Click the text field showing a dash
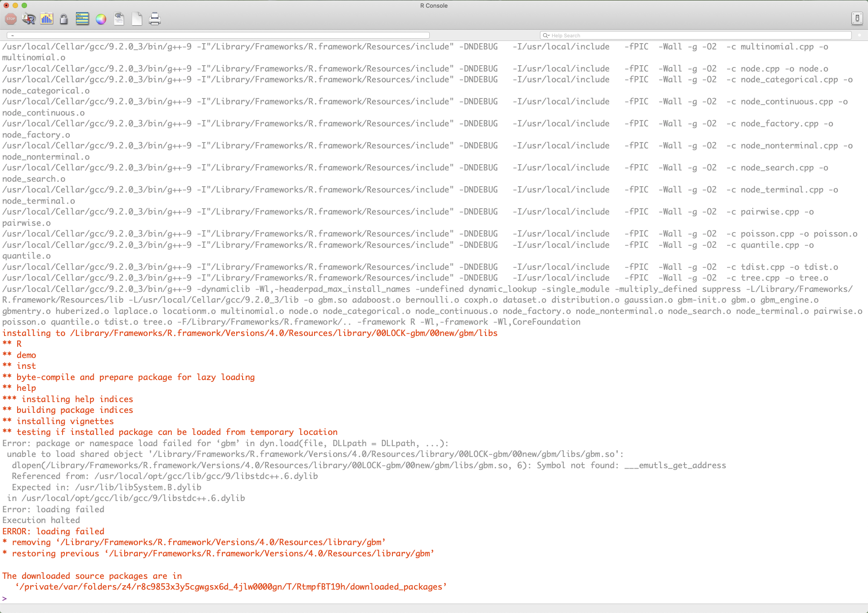 pyautogui.click(x=216, y=35)
